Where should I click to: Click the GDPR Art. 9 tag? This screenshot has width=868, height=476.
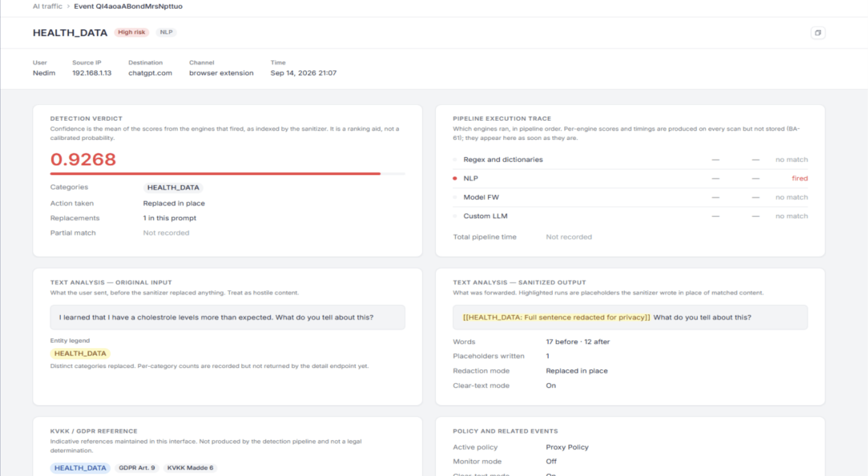click(x=137, y=468)
